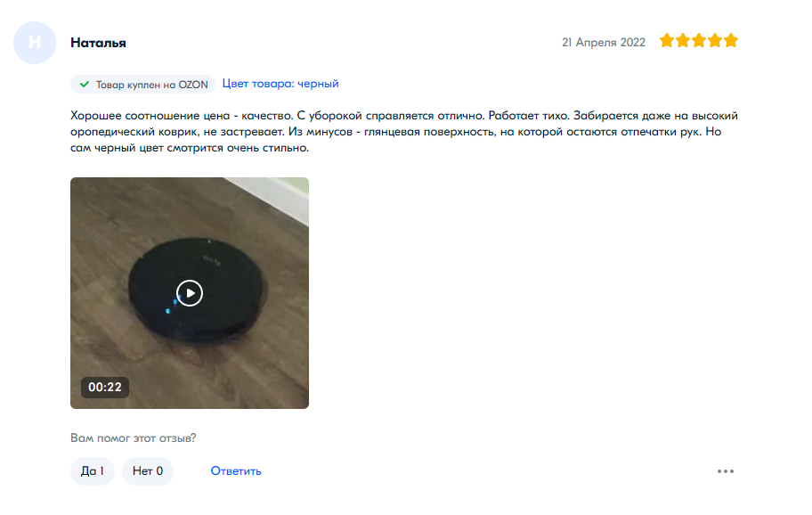Click Наталья's round avatar icon
Viewport: 812px width, 515px height.
[35, 43]
